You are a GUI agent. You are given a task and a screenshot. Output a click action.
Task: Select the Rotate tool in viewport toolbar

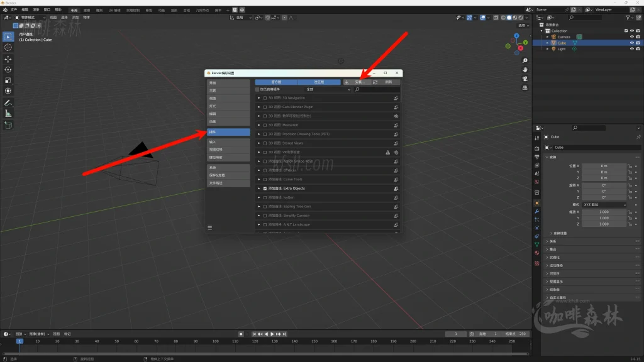coord(8,70)
